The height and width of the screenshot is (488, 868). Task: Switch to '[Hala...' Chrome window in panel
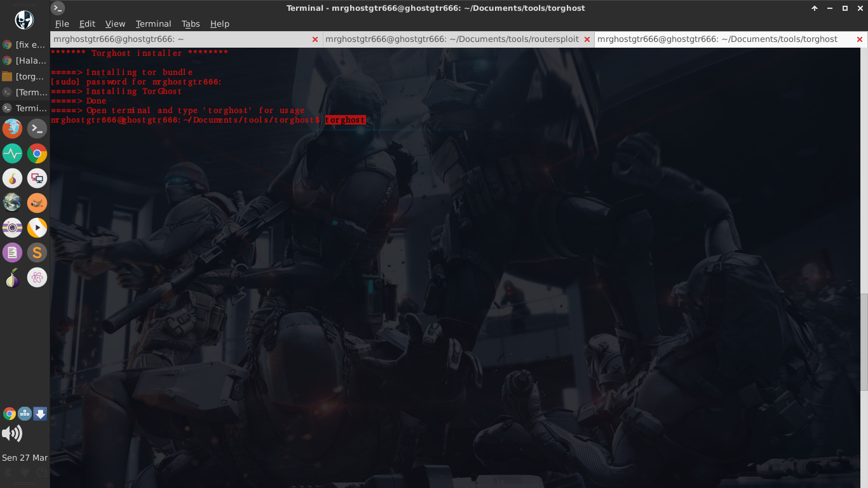click(24, 61)
